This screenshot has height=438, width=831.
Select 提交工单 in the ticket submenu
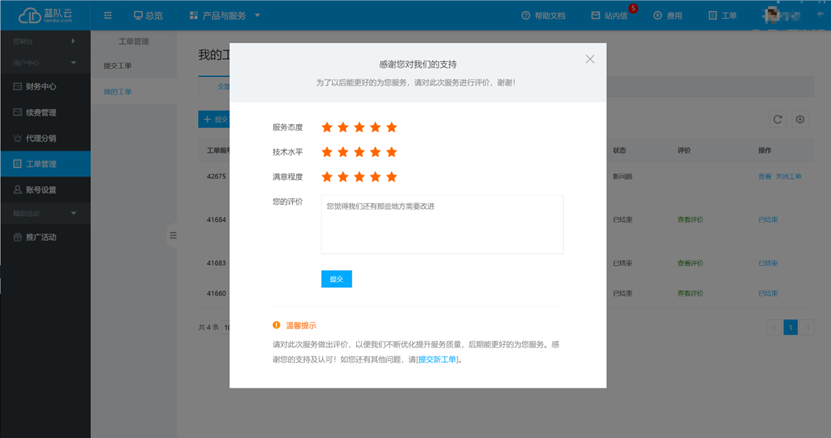(118, 66)
